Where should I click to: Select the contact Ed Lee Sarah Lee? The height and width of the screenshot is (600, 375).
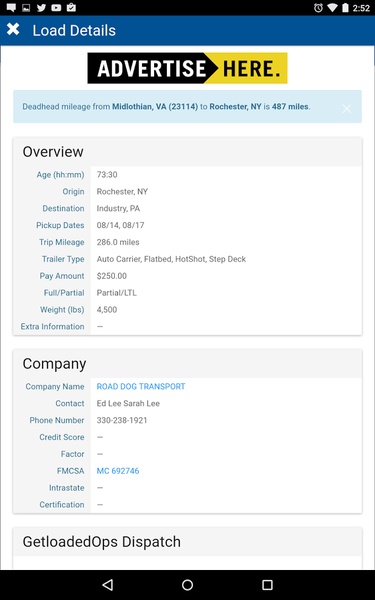click(128, 403)
